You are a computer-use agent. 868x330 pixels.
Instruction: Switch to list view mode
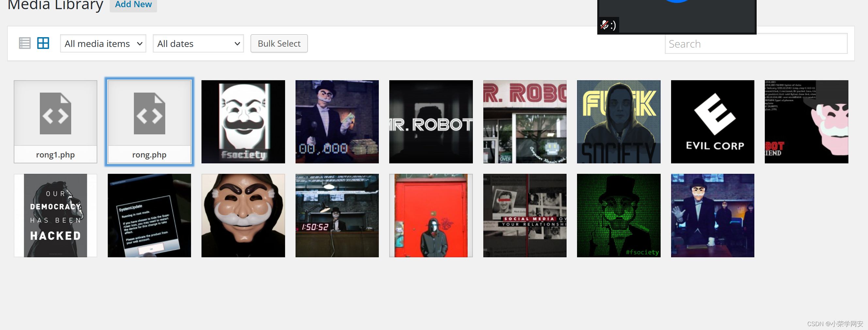[24, 43]
